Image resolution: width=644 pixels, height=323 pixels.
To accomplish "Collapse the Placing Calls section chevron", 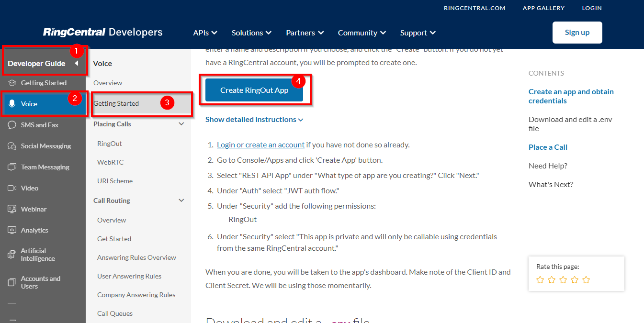I will tap(181, 124).
